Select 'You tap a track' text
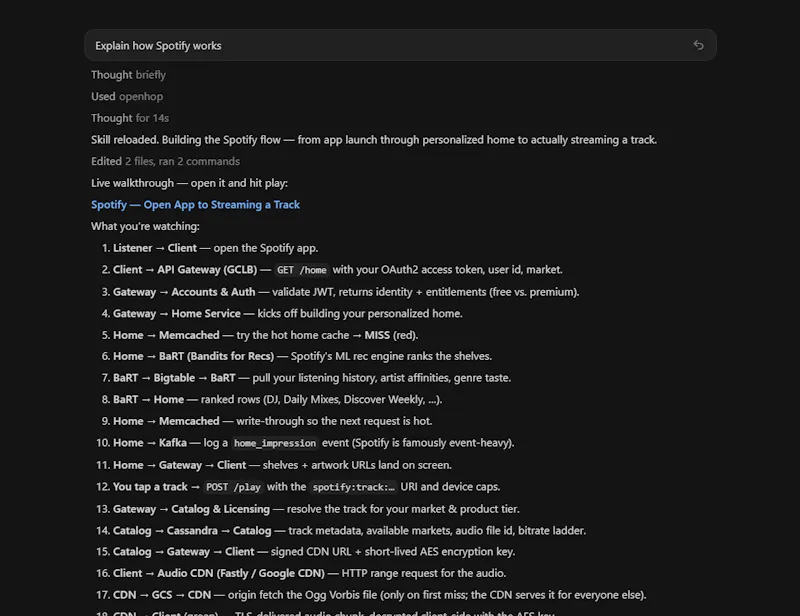 (x=150, y=487)
